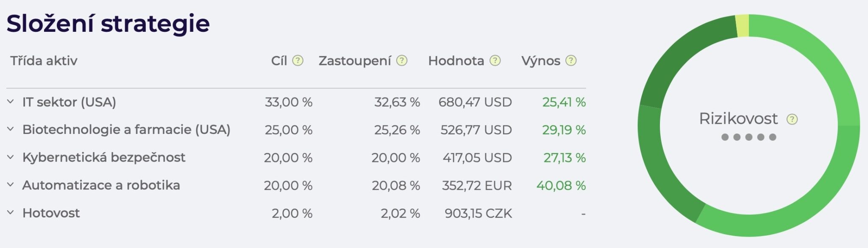Viewport: 868px width, 248px height.
Task: Click the Rizikovost rating dots
Action: pyautogui.click(x=749, y=137)
